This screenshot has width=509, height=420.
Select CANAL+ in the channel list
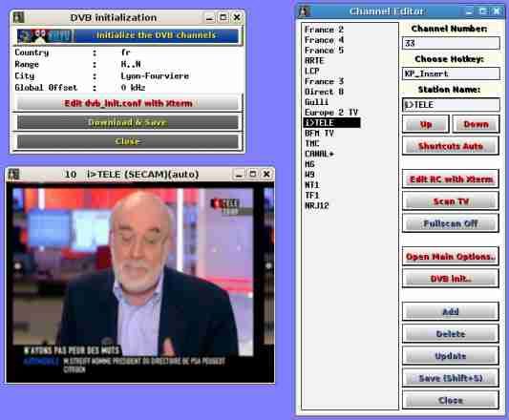click(319, 154)
